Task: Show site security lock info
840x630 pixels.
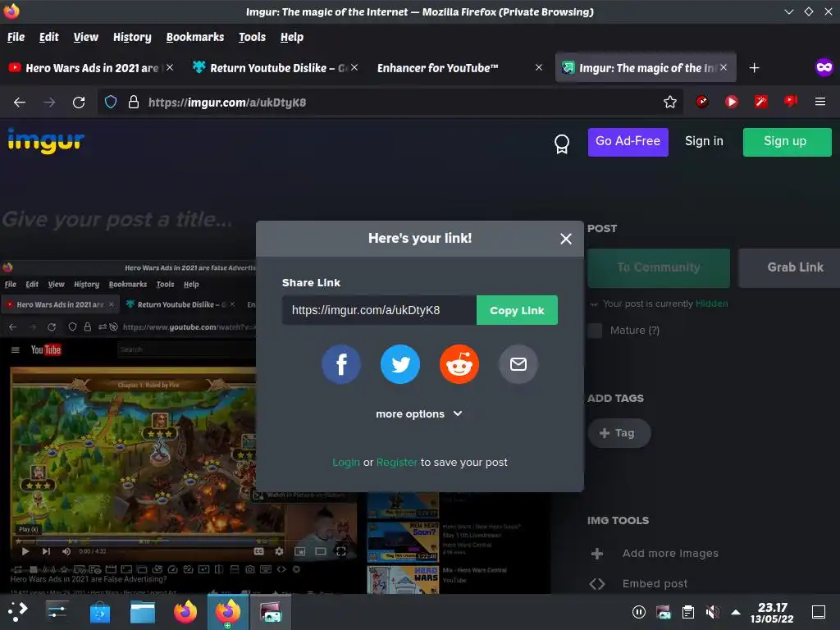Action: [x=134, y=103]
